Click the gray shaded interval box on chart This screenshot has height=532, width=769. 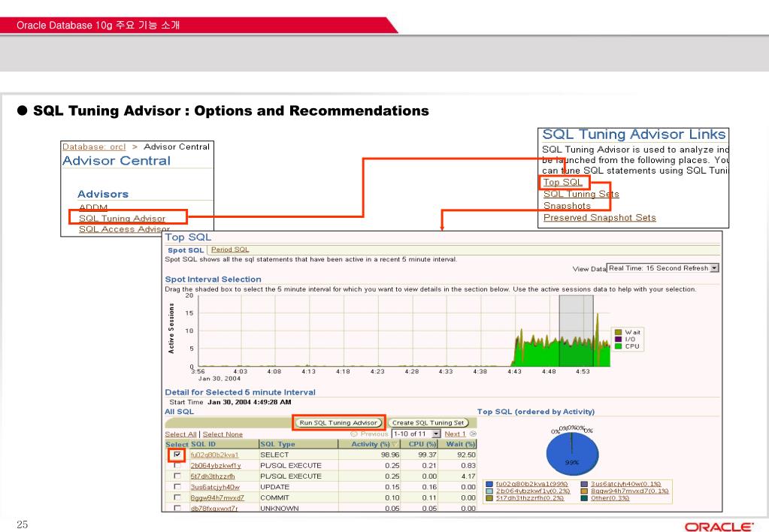click(x=576, y=331)
